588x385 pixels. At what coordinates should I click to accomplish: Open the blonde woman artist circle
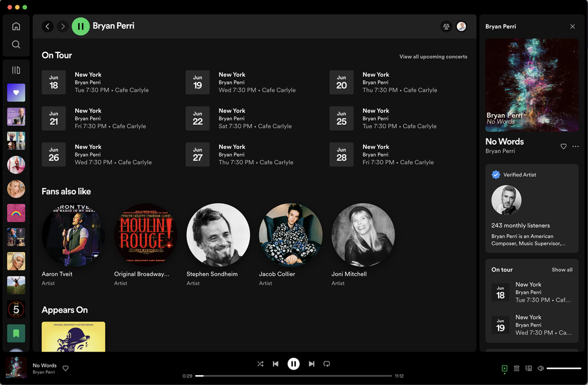(x=16, y=189)
